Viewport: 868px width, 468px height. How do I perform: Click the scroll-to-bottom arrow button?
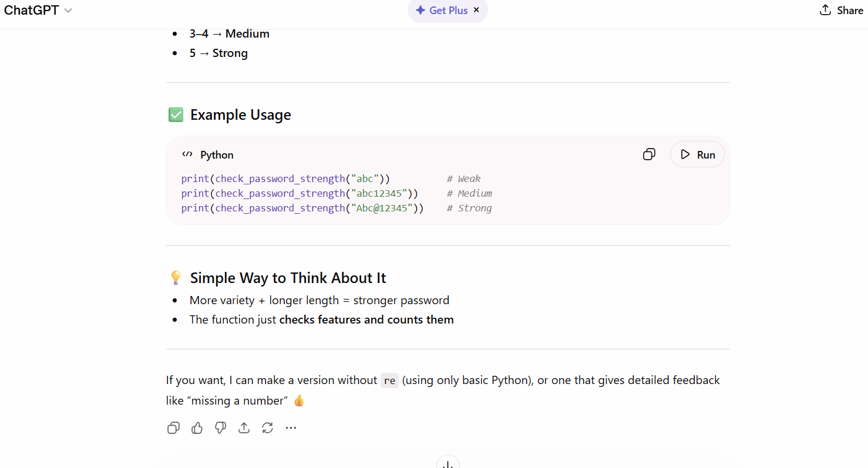pyautogui.click(x=448, y=463)
